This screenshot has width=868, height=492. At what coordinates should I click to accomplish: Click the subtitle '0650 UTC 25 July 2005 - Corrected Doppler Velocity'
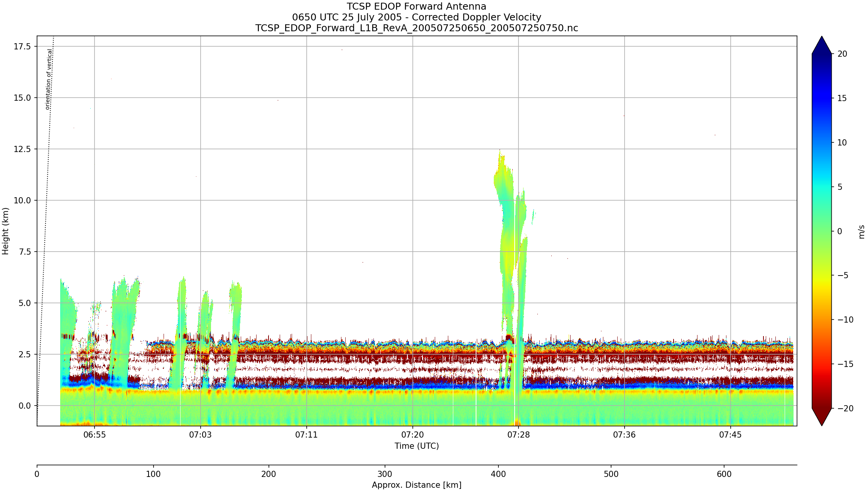(x=416, y=17)
